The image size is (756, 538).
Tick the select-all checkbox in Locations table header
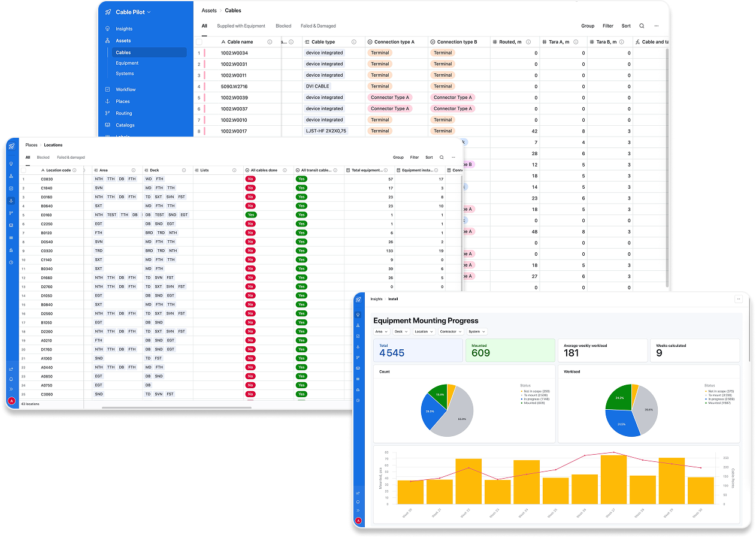pos(23,170)
